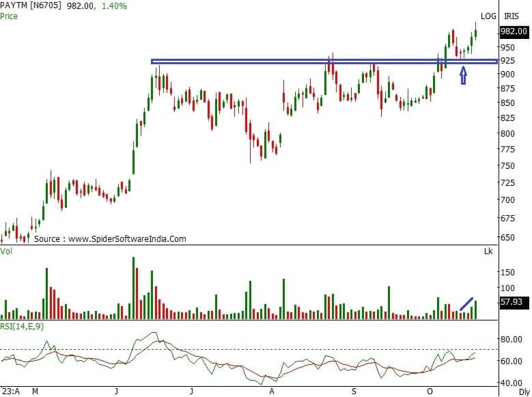Click the blue up arrow annotation
532x397 pixels.
(463, 75)
